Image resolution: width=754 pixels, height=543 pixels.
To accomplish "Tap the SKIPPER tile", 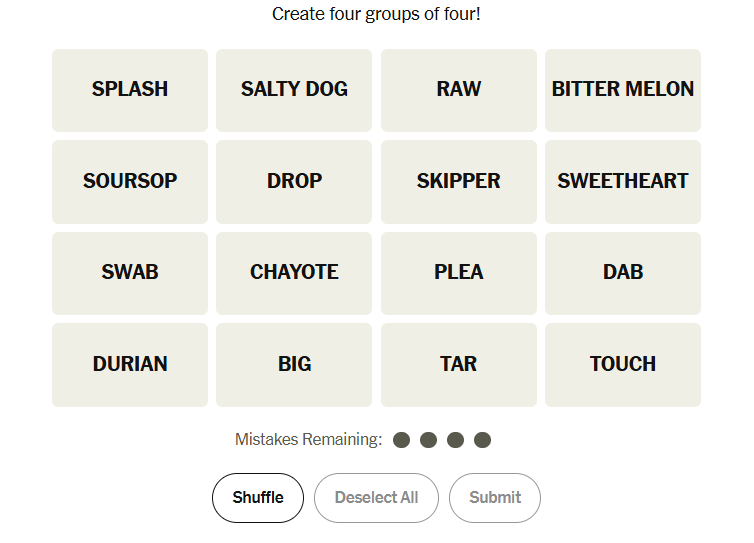I will [459, 182].
